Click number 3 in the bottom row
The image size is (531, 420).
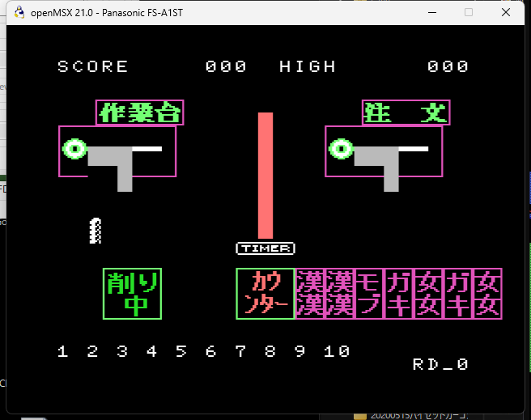pos(122,351)
